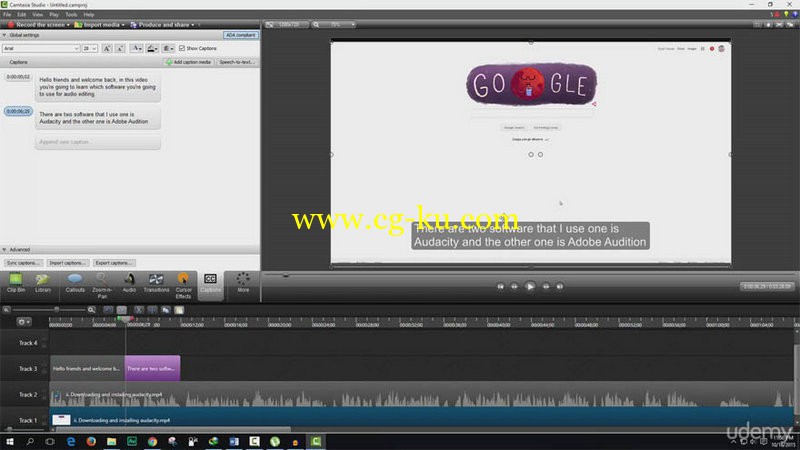Click the timeline zoom-in magnifier
This screenshot has width=800, height=450.
click(x=91, y=310)
